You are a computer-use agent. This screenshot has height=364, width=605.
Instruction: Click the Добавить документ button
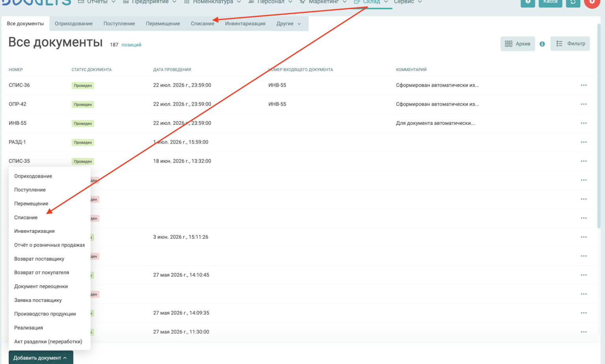tap(41, 358)
